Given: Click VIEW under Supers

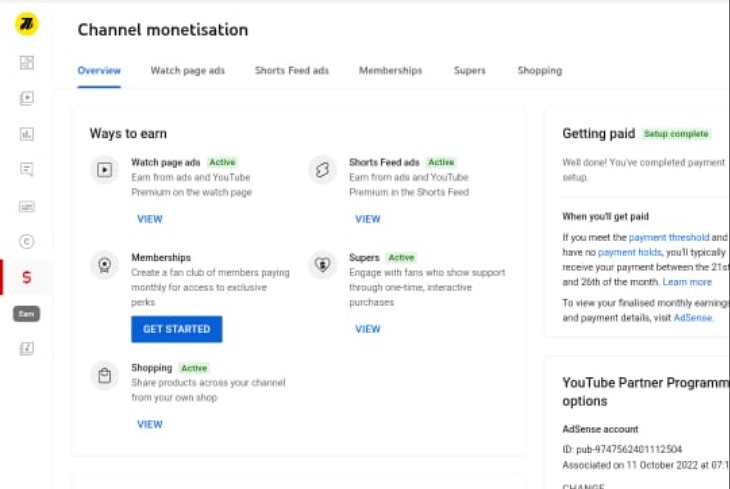Looking at the screenshot, I should (x=368, y=329).
